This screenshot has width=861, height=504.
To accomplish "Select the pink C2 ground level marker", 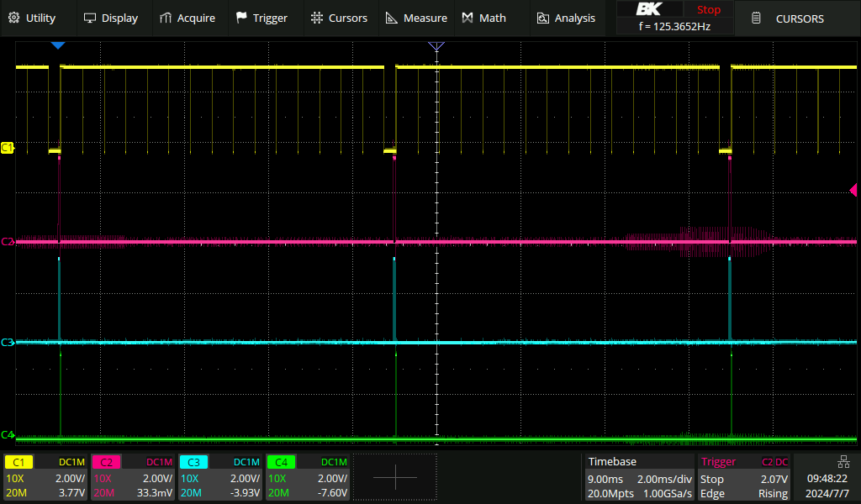I will (7, 241).
